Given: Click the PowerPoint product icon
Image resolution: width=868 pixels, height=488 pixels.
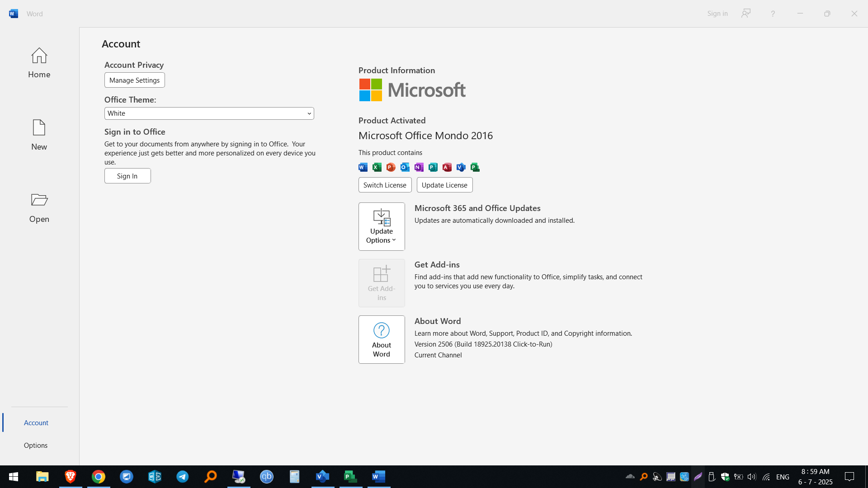Looking at the screenshot, I should point(391,167).
